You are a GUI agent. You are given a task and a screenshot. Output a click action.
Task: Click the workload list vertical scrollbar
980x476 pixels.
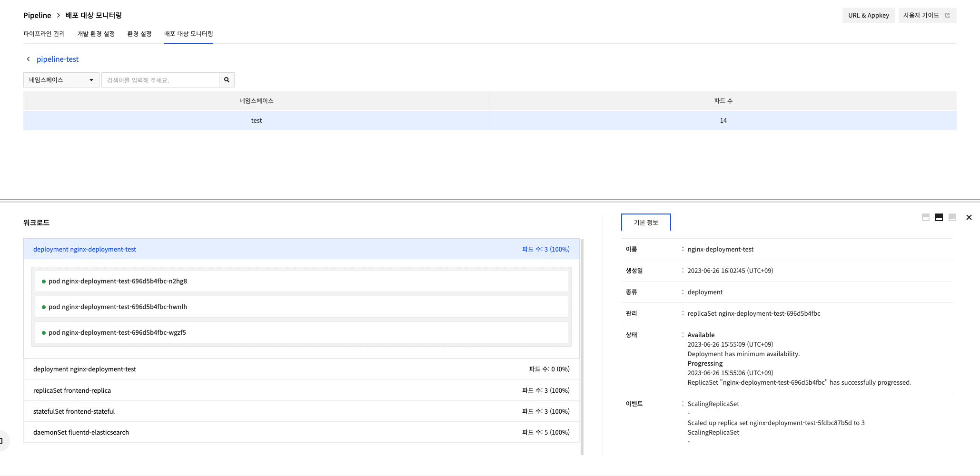(x=582, y=347)
